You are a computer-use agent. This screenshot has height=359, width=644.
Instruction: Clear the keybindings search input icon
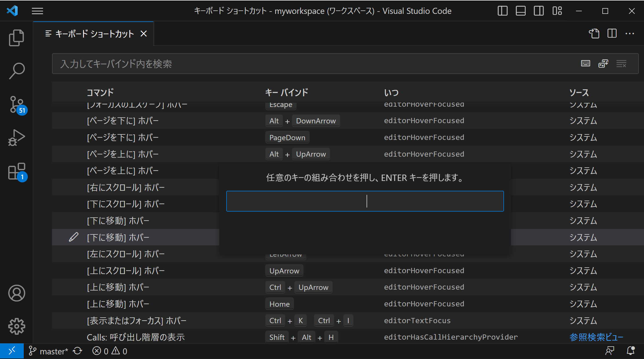[x=621, y=64]
